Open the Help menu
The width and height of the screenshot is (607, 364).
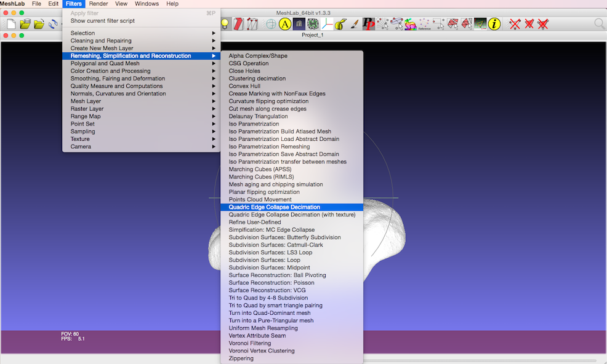172,4
